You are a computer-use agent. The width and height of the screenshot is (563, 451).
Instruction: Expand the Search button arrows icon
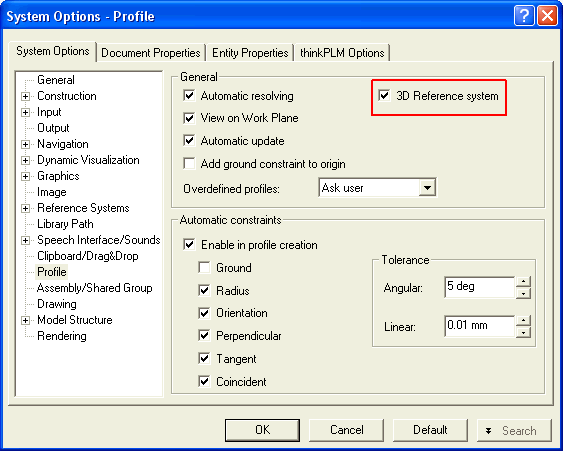point(488,431)
